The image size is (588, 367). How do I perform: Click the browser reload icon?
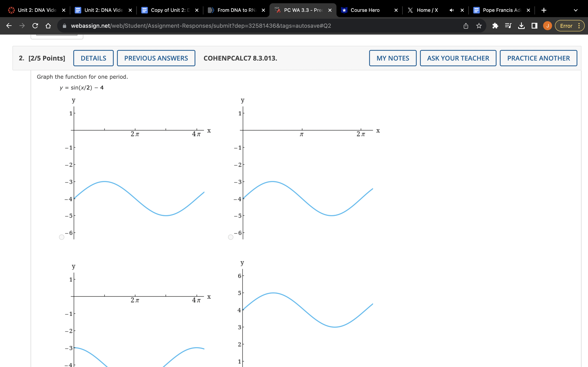pyautogui.click(x=35, y=26)
